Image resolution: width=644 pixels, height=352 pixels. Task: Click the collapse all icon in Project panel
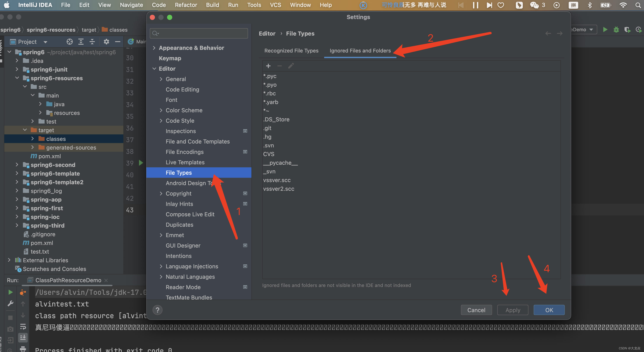(92, 42)
